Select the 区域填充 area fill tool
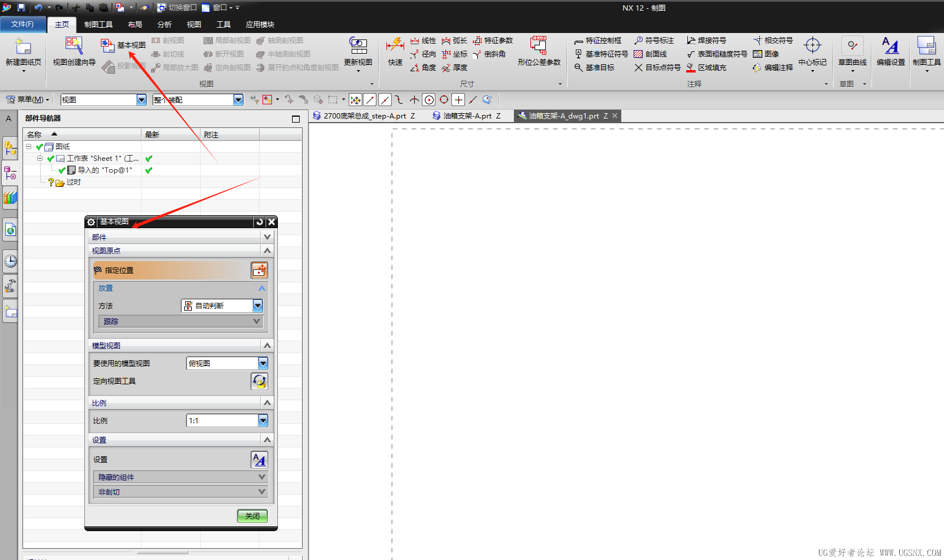 tap(706, 68)
